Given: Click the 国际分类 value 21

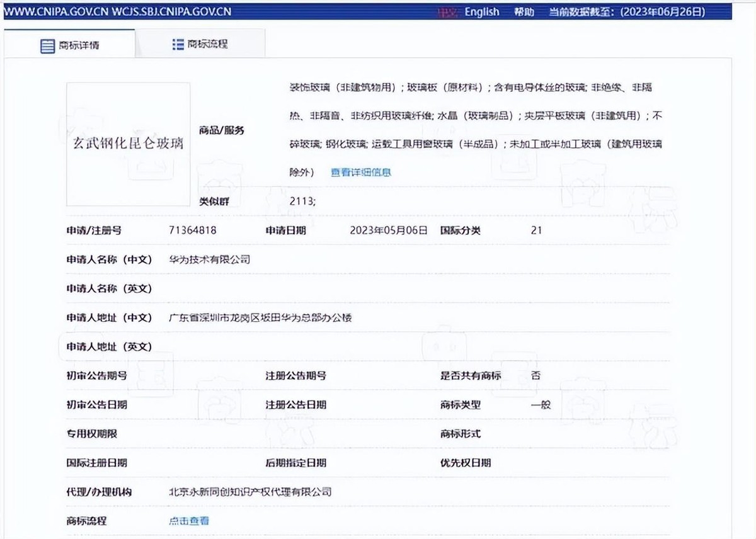Looking at the screenshot, I should pos(537,230).
